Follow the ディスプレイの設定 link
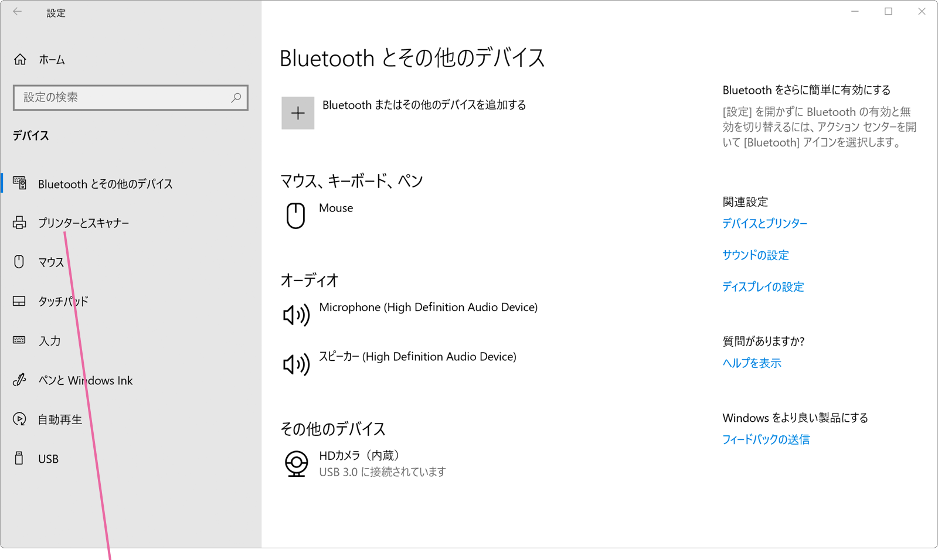938x560 pixels. coord(763,287)
